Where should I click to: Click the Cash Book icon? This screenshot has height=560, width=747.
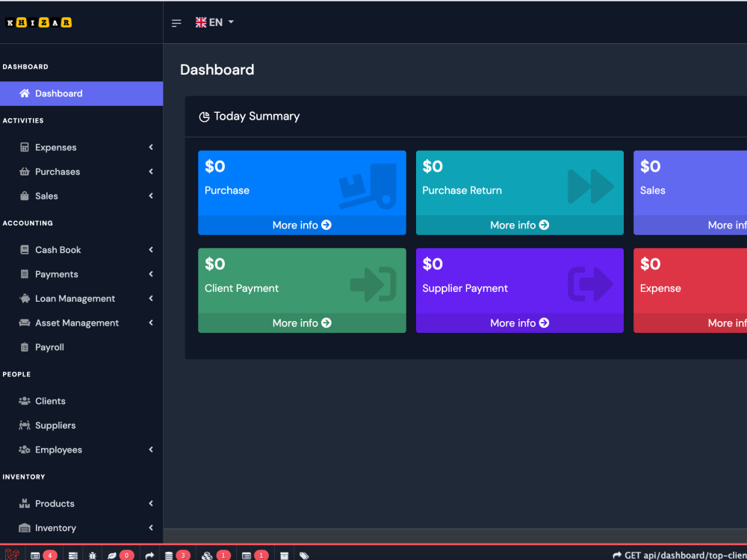click(25, 249)
